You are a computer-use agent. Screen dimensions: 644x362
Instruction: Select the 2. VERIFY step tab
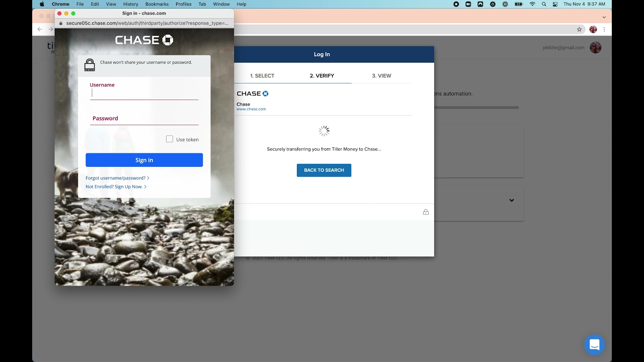[x=322, y=76]
